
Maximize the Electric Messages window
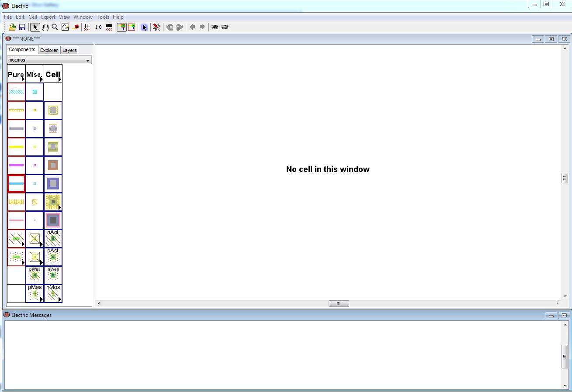point(564,315)
